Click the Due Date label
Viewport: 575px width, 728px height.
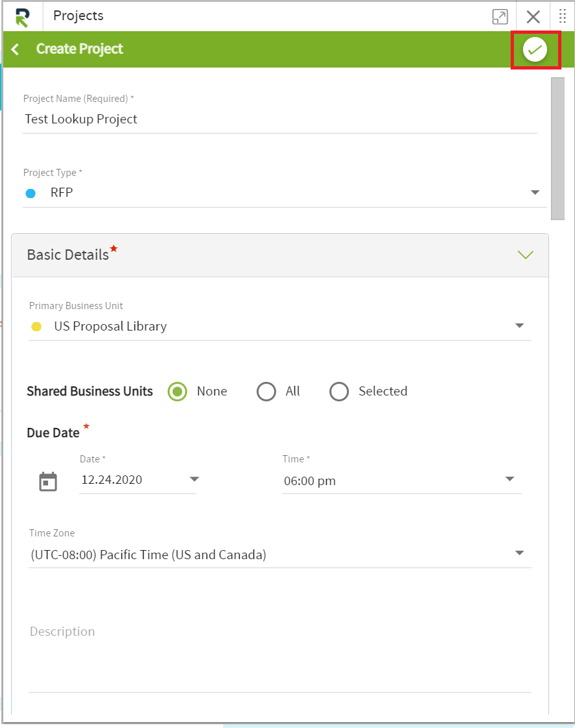pos(53,433)
